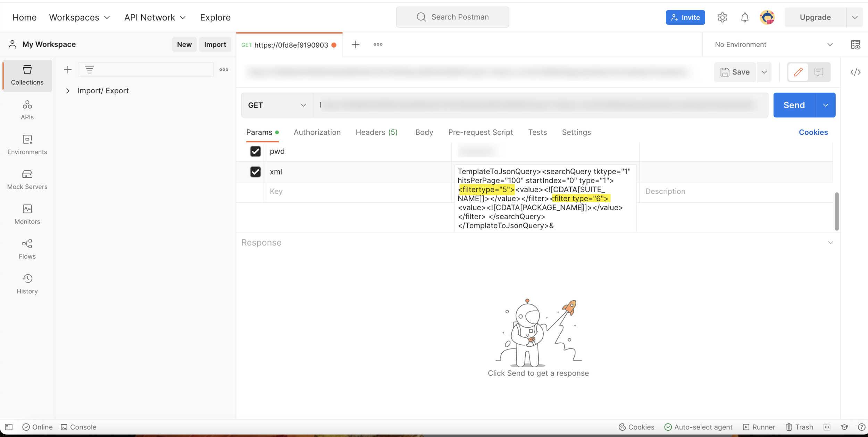Image resolution: width=868 pixels, height=437 pixels.
Task: Open the GET method dropdown
Action: coord(277,105)
